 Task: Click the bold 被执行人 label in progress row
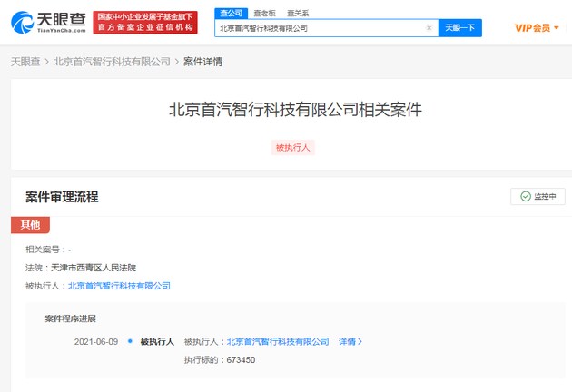(x=157, y=342)
